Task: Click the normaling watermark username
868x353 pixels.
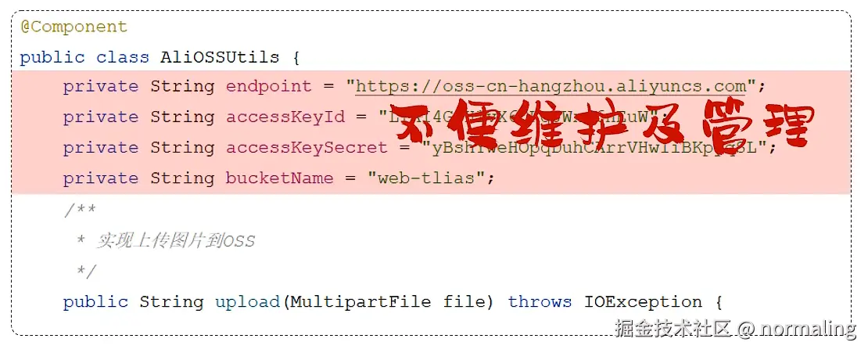Action: click(809, 330)
